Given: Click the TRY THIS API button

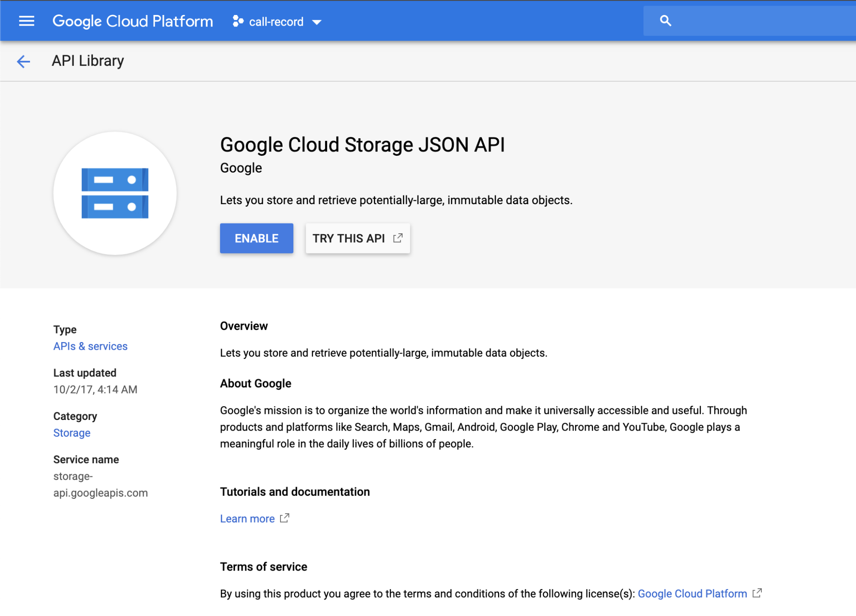Looking at the screenshot, I should coord(358,238).
